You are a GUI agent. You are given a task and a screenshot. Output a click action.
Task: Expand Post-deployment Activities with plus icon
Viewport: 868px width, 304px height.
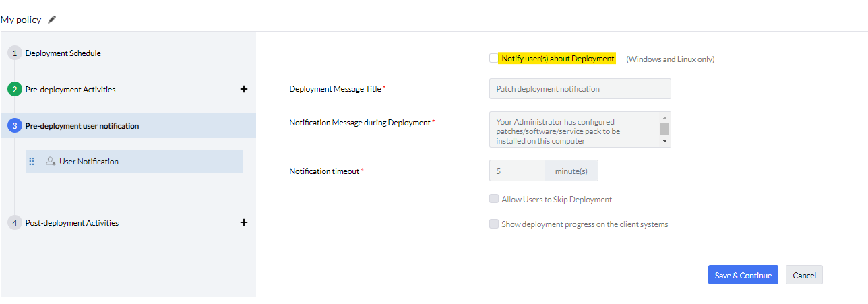(x=244, y=222)
